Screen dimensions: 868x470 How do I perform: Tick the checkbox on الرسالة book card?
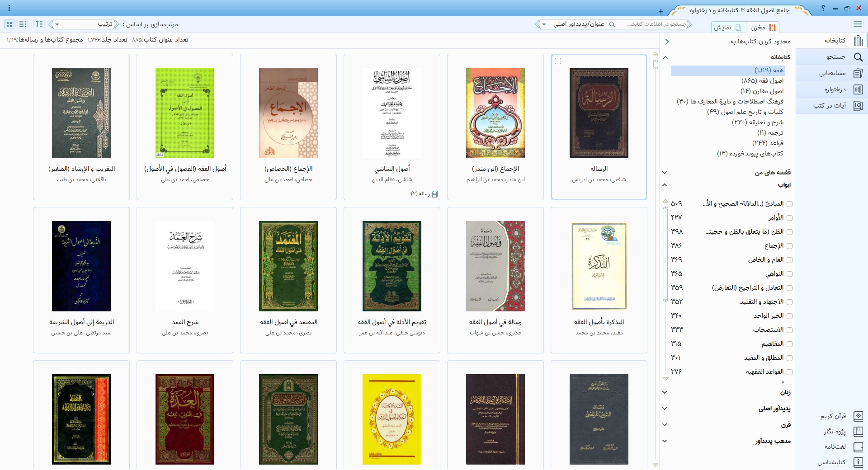[558, 61]
